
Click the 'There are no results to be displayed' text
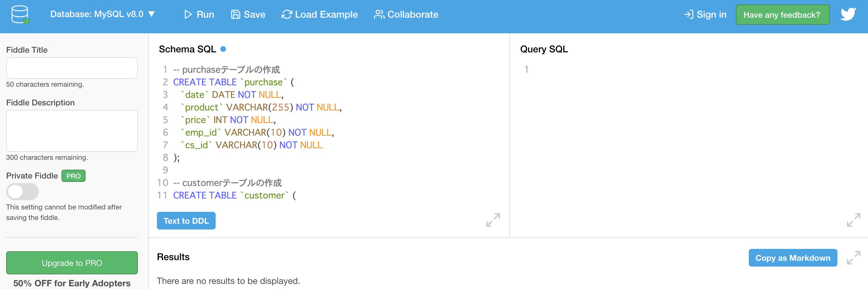(229, 281)
